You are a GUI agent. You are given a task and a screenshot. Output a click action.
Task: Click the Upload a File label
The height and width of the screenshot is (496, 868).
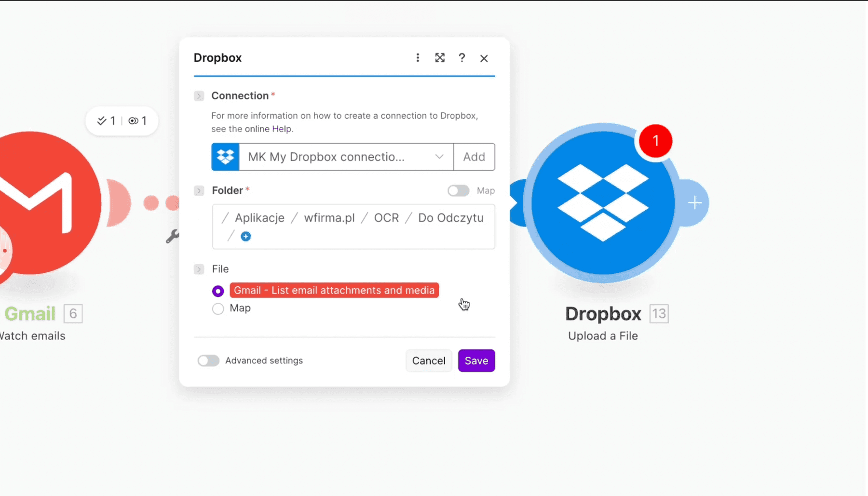603,336
